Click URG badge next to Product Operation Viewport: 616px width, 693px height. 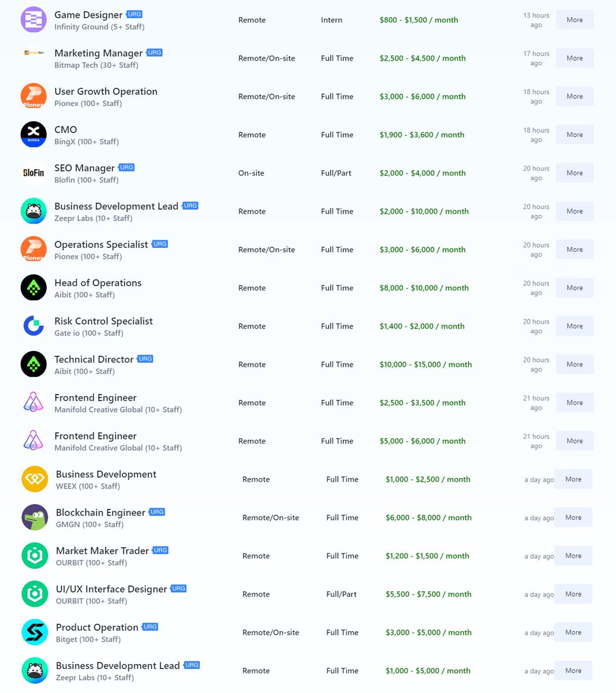[150, 627]
